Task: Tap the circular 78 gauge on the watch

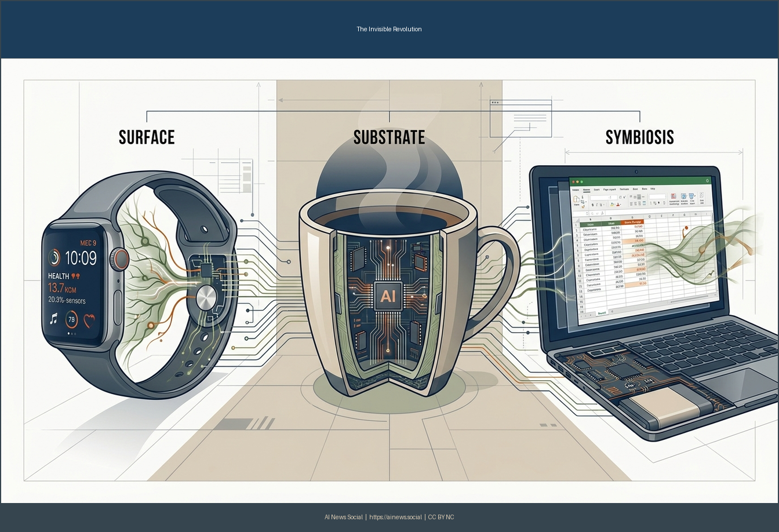Action: pyautogui.click(x=71, y=319)
